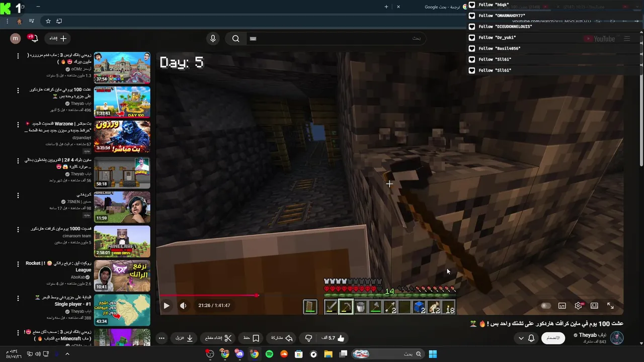Share the video using the مشاركة button

coord(282,338)
